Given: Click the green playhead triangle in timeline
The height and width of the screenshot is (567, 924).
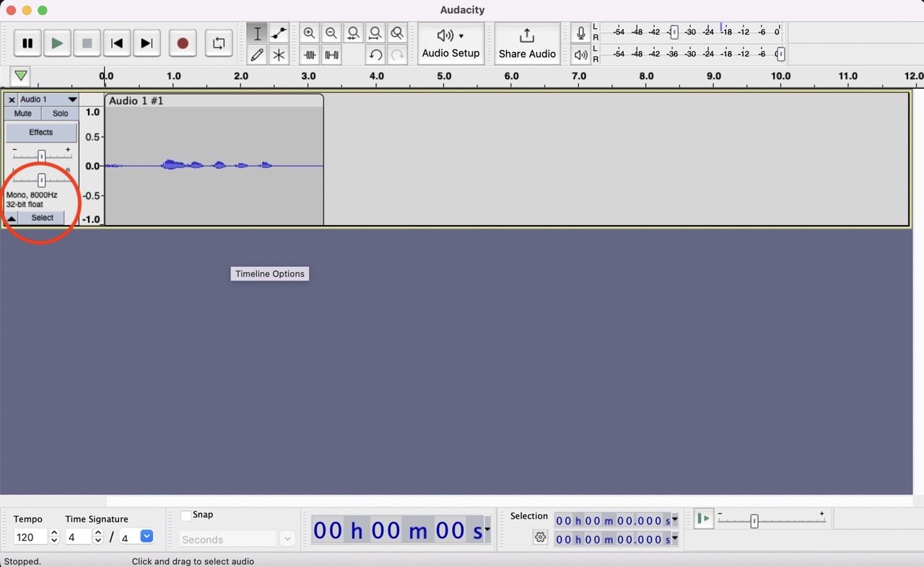Looking at the screenshot, I should [21, 76].
